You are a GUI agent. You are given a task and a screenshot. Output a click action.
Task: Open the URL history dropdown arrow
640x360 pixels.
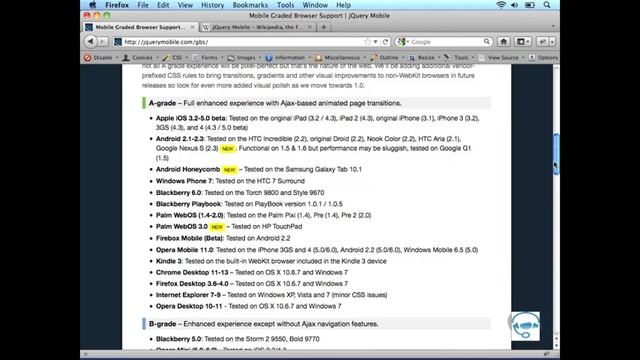pyautogui.click(x=375, y=42)
